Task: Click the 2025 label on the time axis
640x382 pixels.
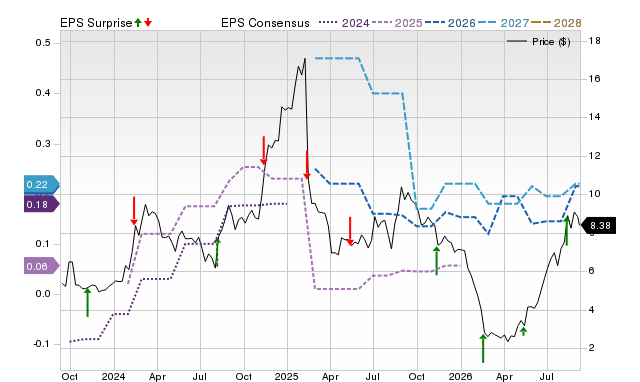Action: (287, 376)
